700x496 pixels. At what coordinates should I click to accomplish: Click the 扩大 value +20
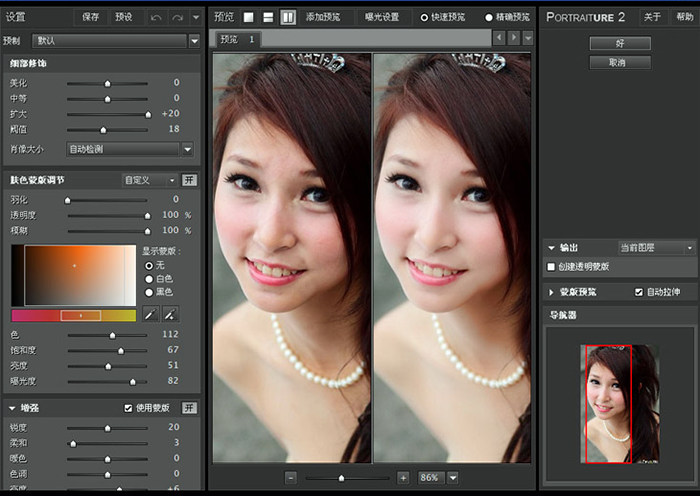point(171,113)
